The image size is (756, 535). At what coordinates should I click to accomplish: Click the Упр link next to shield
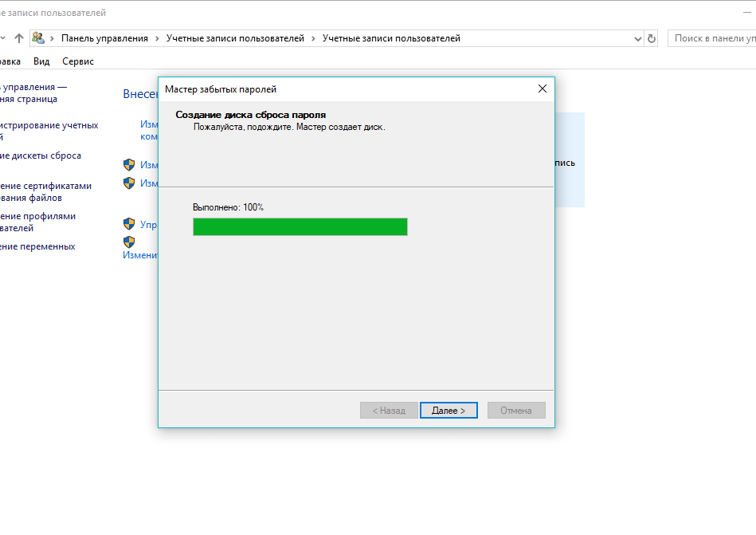coord(149,224)
